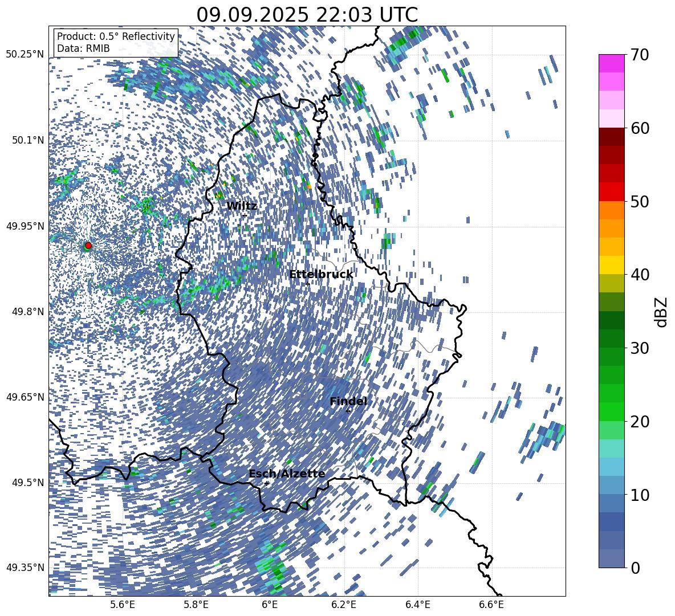The image size is (675, 616).
Task: Click the 6.4°E longitude tick label
Action: 417,605
